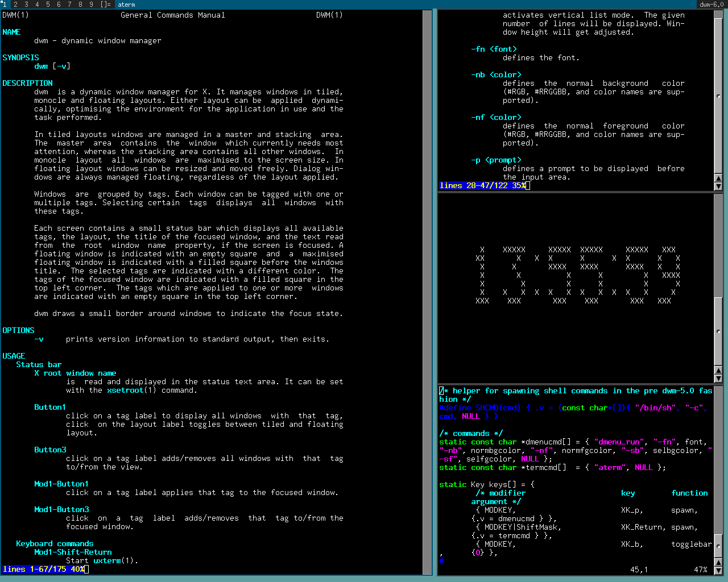728x582 pixels.
Task: Click the OPTIONS section heading
Action: (x=18, y=331)
